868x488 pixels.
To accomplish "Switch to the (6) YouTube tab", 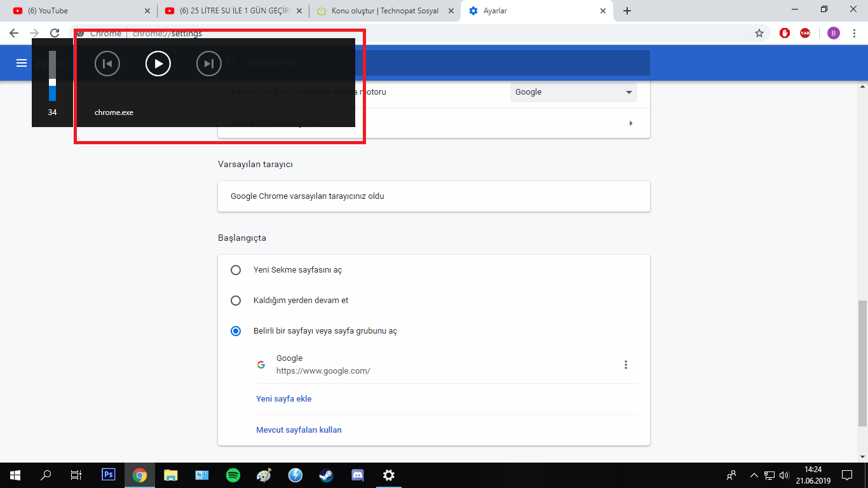I will (x=81, y=11).
